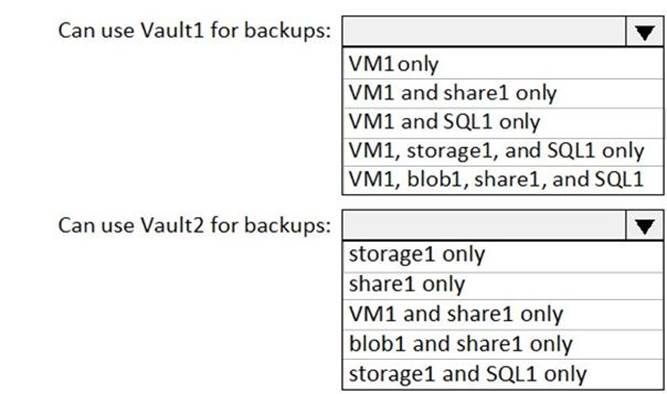
Task: Pick 'storage1 and SQL1 only' option
Action: tap(502, 374)
